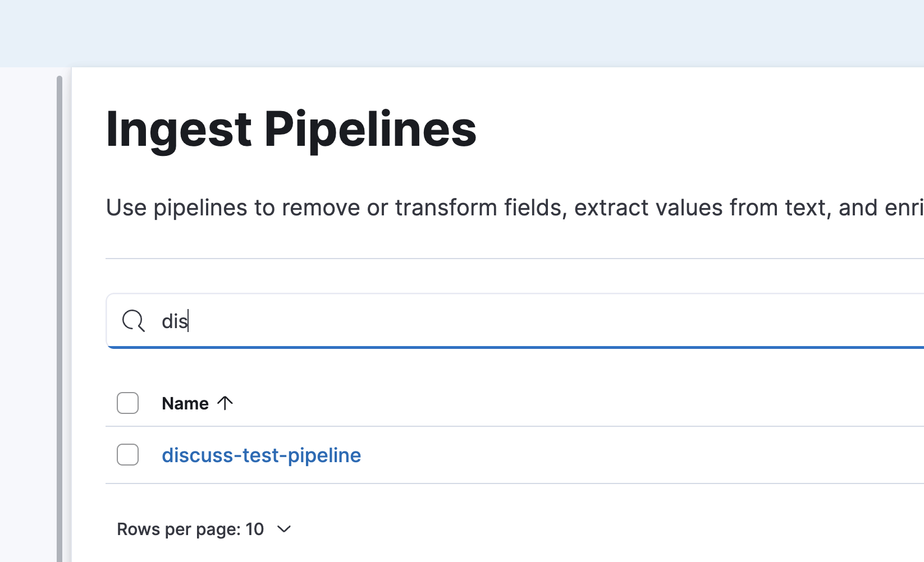Click the blank area of discuss-test-pipeline row

click(x=617, y=455)
